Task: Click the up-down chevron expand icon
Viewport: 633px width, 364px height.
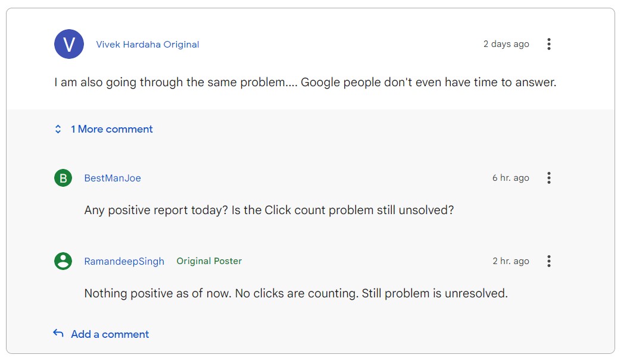Action: click(x=58, y=129)
